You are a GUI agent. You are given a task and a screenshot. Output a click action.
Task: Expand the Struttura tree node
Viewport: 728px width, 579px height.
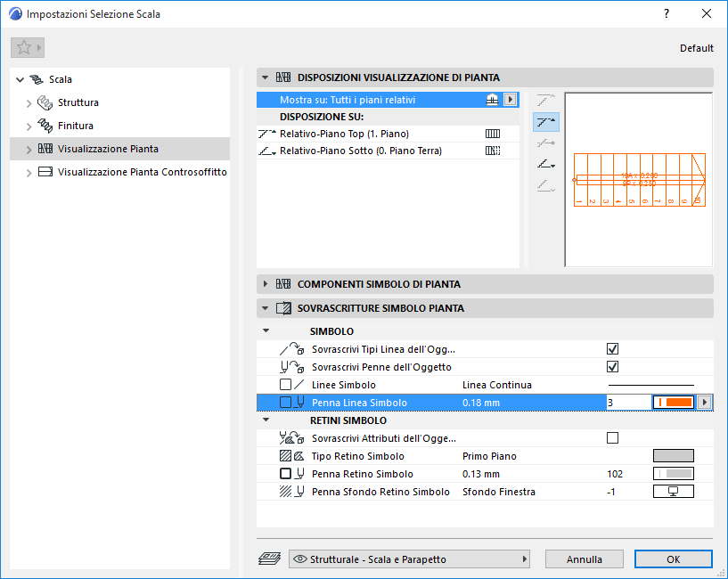click(x=29, y=103)
